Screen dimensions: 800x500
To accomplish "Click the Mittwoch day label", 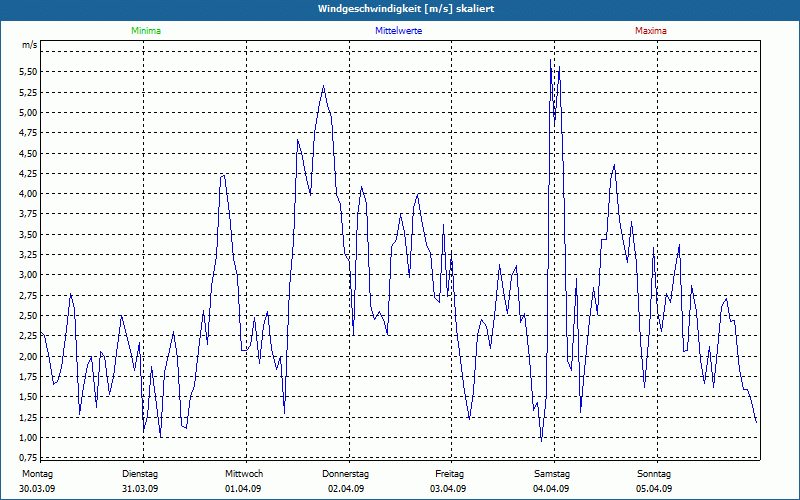I will (244, 474).
